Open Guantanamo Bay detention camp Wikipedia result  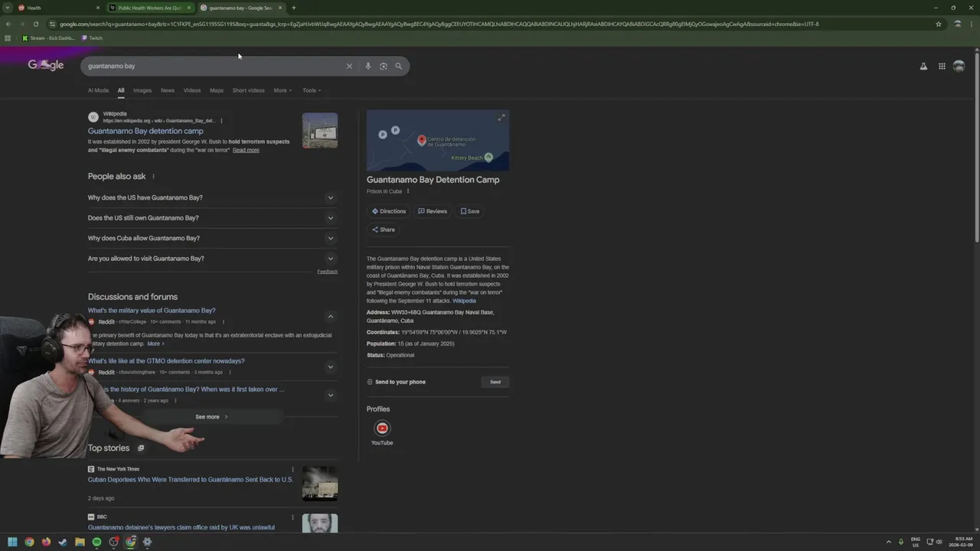coord(145,131)
